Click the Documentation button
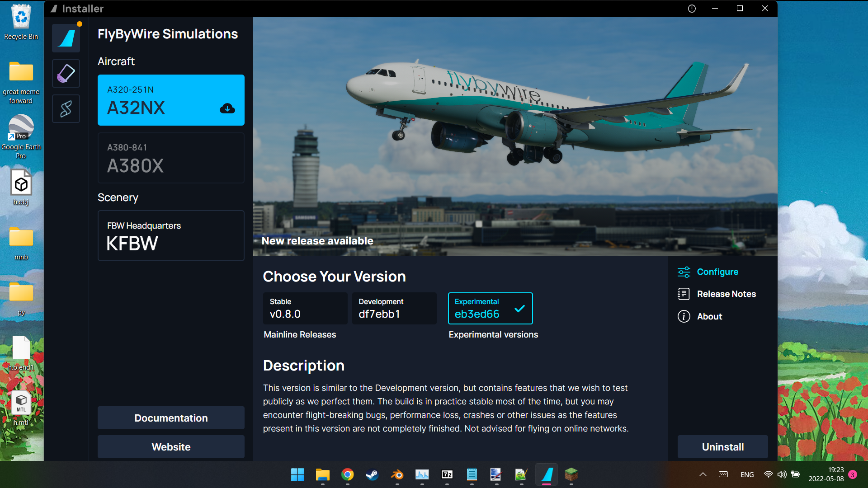Screen dimensions: 868x488 point(171,418)
